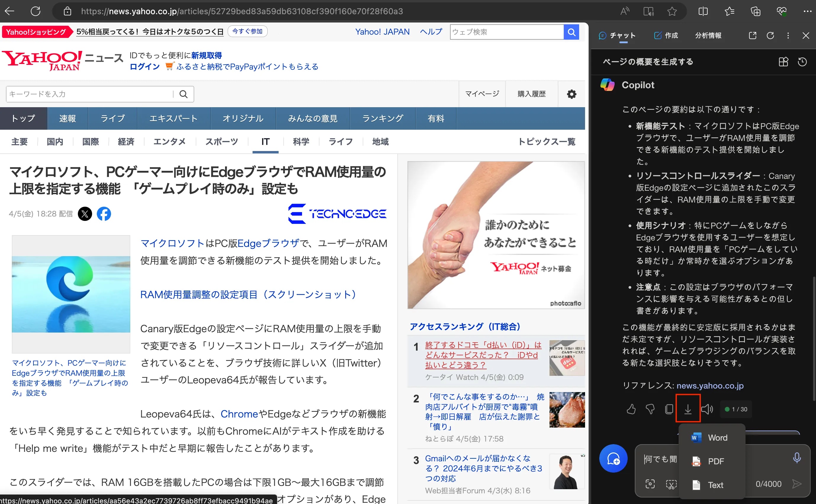Screen dimensions: 816x504
Task: Open the ranking item about Gmail
Action: point(484,468)
